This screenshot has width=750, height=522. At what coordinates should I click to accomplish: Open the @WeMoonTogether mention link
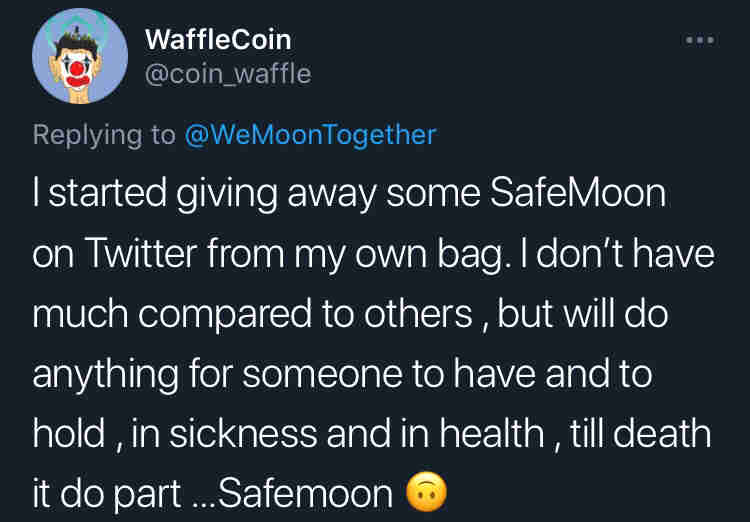[311, 134]
